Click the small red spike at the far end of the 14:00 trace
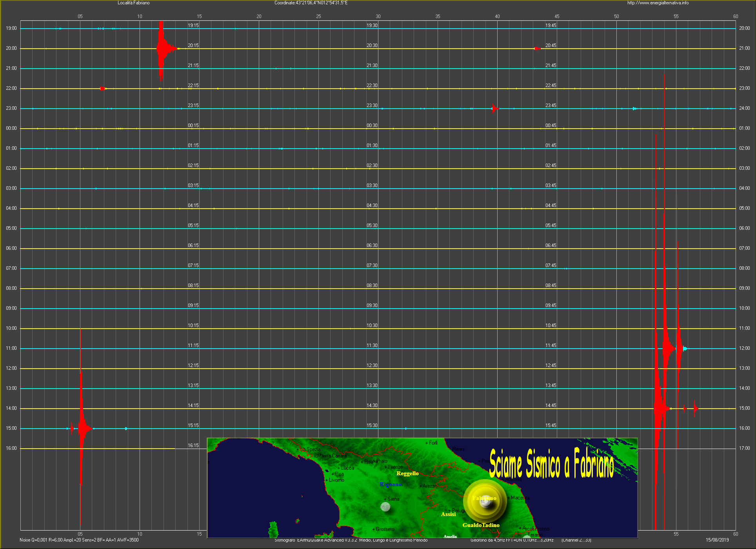This screenshot has width=756, height=549. (695, 408)
